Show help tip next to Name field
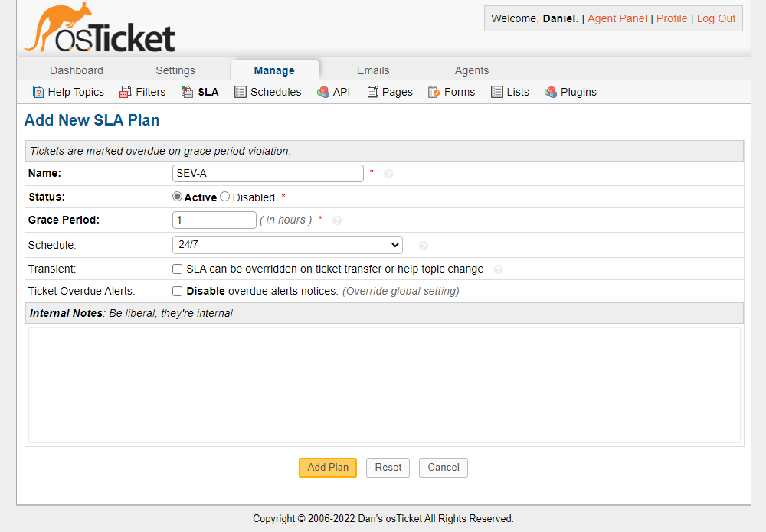The image size is (766, 532). point(388,174)
